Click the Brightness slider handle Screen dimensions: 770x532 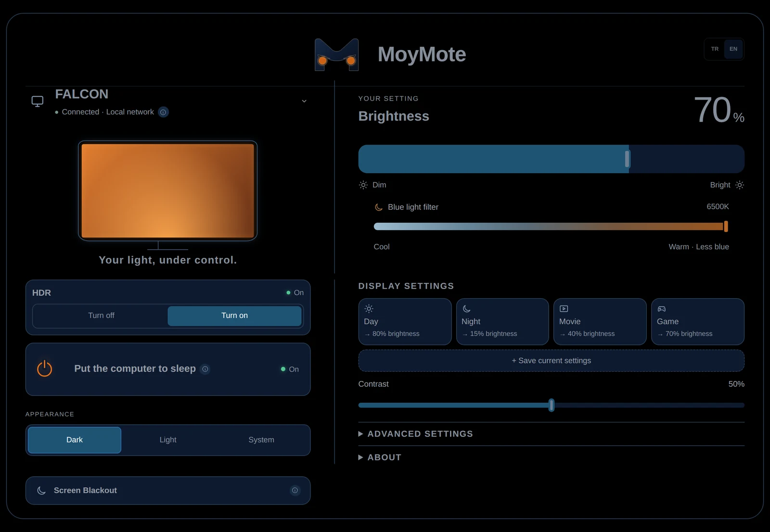tap(627, 159)
